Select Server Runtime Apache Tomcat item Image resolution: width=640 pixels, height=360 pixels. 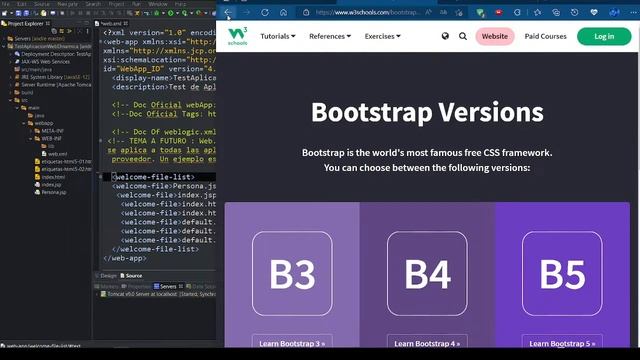53,85
